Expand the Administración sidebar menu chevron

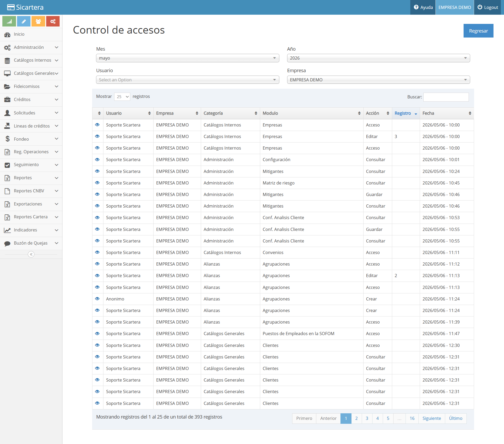coord(56,47)
